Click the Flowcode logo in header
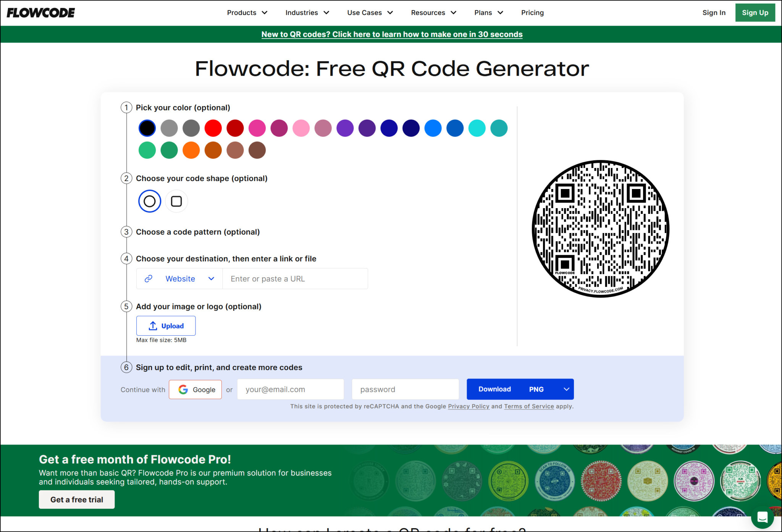The height and width of the screenshot is (532, 782). [41, 13]
